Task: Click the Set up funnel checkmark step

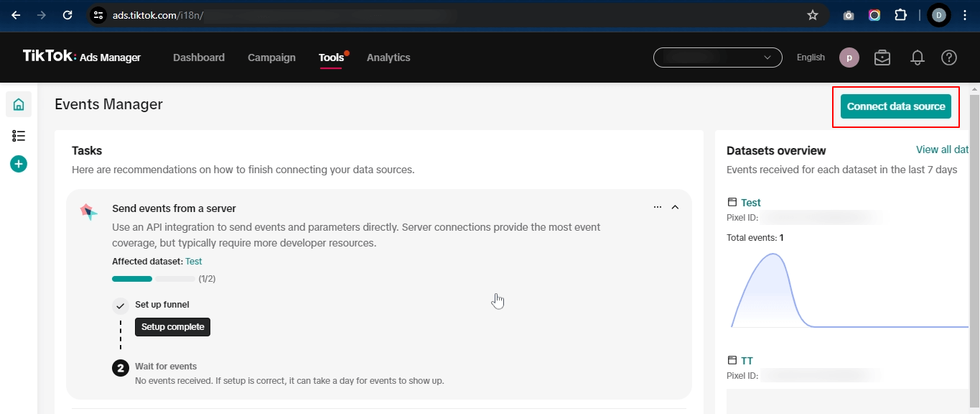Action: (121, 305)
